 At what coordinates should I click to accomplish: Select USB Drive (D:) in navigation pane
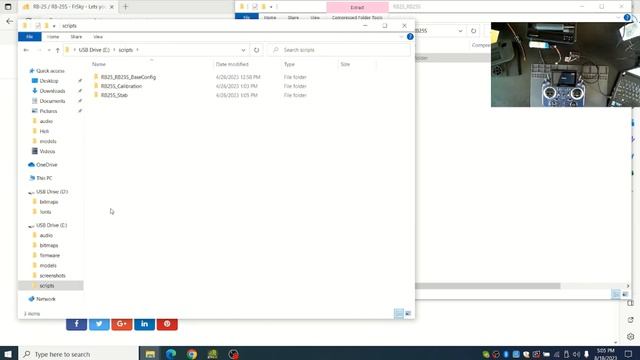pyautogui.click(x=52, y=192)
